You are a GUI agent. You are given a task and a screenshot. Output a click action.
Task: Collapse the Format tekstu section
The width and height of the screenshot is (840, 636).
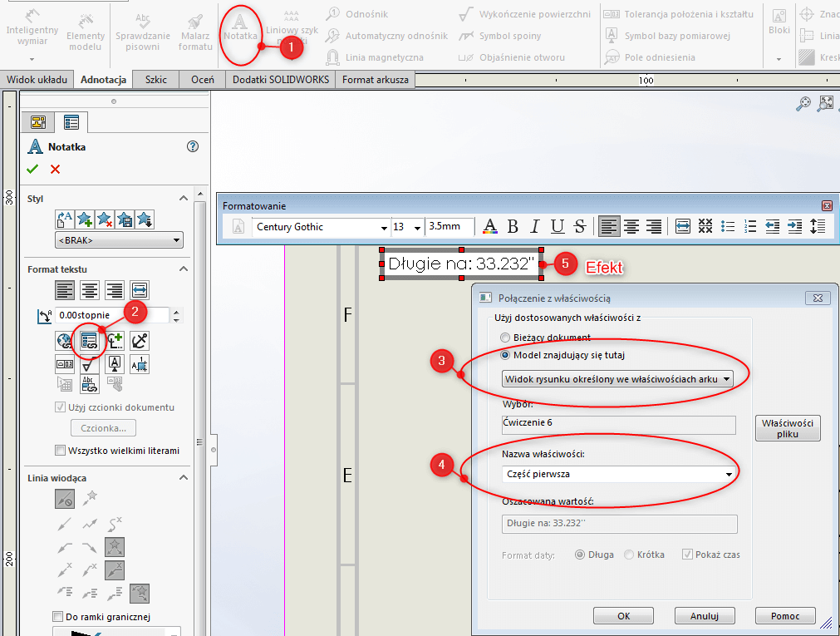(184, 267)
